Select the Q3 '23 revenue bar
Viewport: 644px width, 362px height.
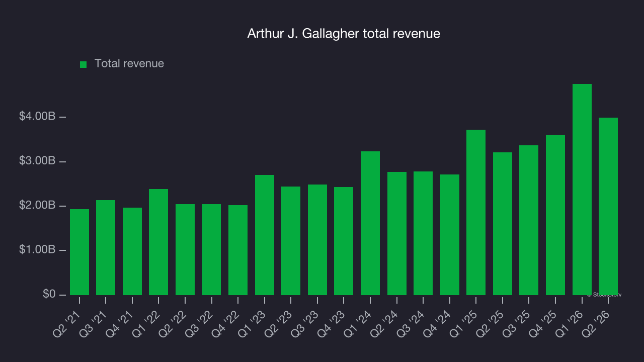click(x=317, y=240)
